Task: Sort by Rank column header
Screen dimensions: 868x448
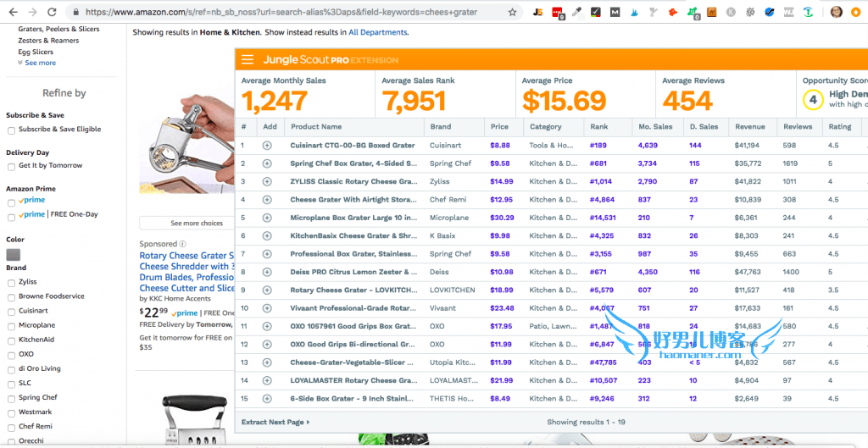Action: coord(598,127)
